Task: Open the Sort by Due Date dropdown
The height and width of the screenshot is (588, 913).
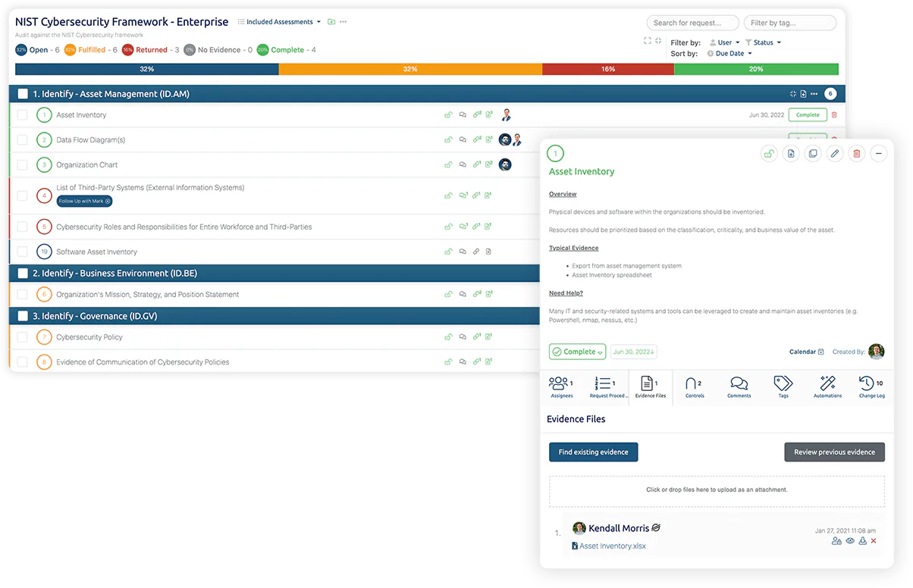Action: 729,54
